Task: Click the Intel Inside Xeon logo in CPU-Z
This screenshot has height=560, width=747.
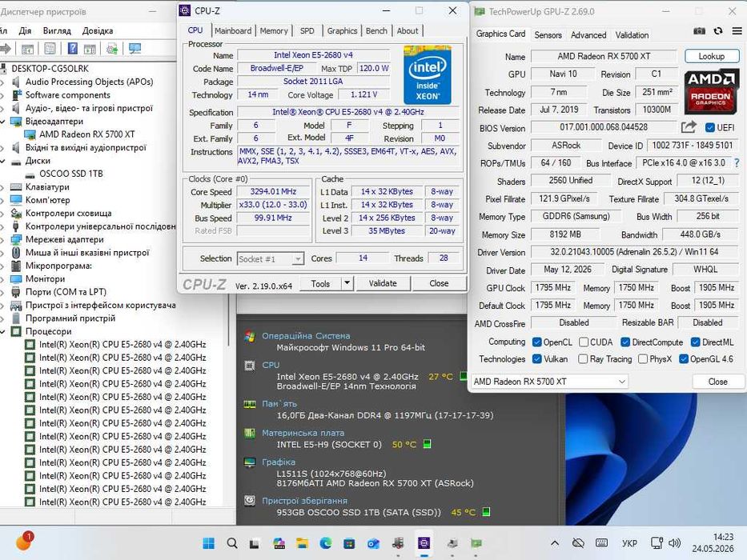Action: [x=427, y=74]
